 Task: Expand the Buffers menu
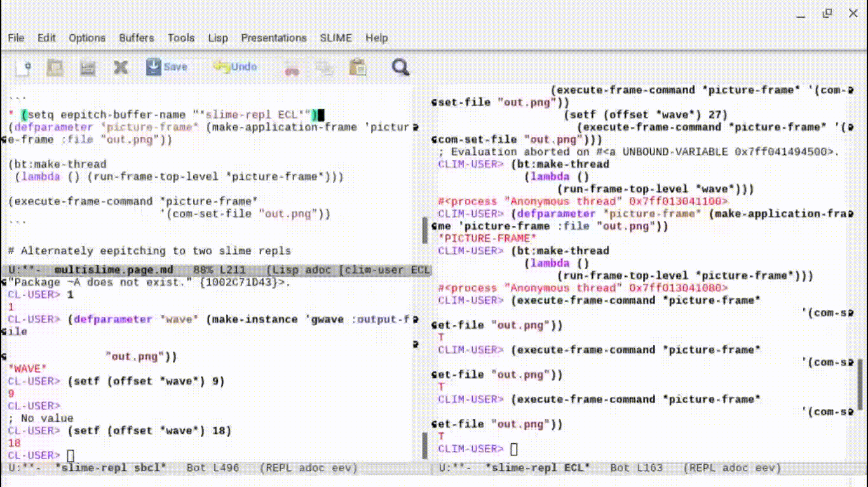pyautogui.click(x=137, y=38)
